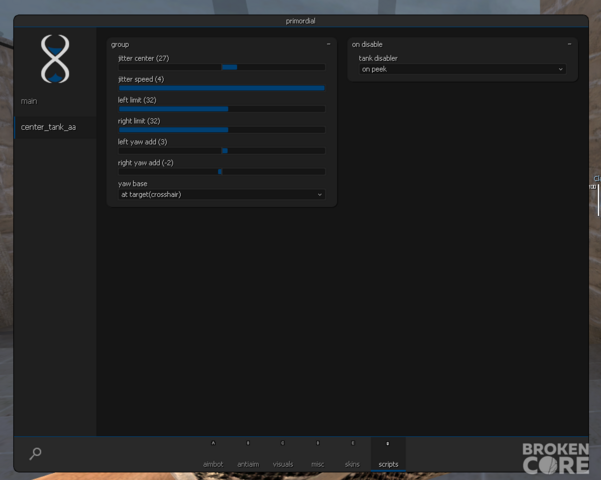The height and width of the screenshot is (480, 601).
Task: Open the aimbot tab
Action: pyautogui.click(x=213, y=464)
